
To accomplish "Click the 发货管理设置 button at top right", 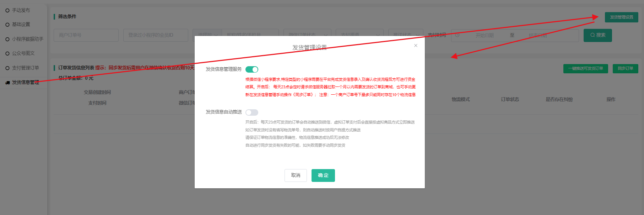I will tap(621, 17).
